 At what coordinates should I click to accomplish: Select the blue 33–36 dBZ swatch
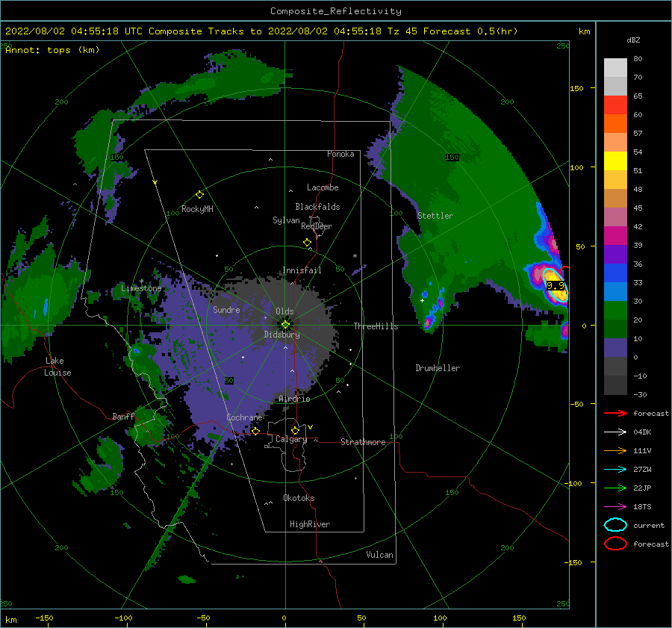tap(615, 273)
